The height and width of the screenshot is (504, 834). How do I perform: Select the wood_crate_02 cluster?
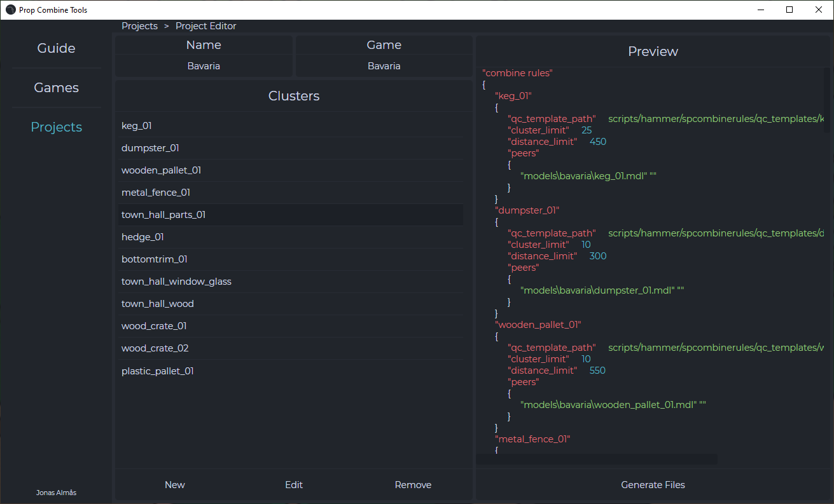[x=289, y=348]
